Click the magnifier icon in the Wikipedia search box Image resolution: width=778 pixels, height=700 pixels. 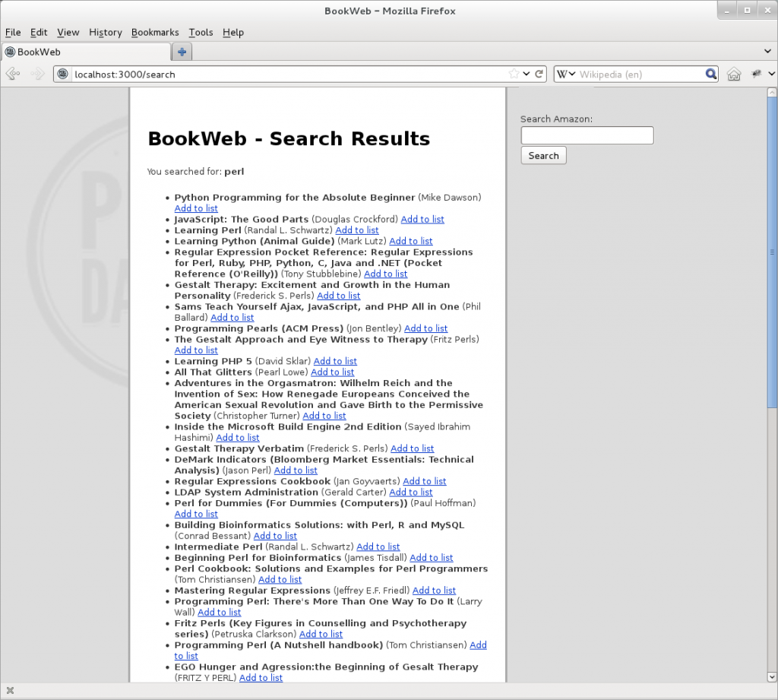710,74
